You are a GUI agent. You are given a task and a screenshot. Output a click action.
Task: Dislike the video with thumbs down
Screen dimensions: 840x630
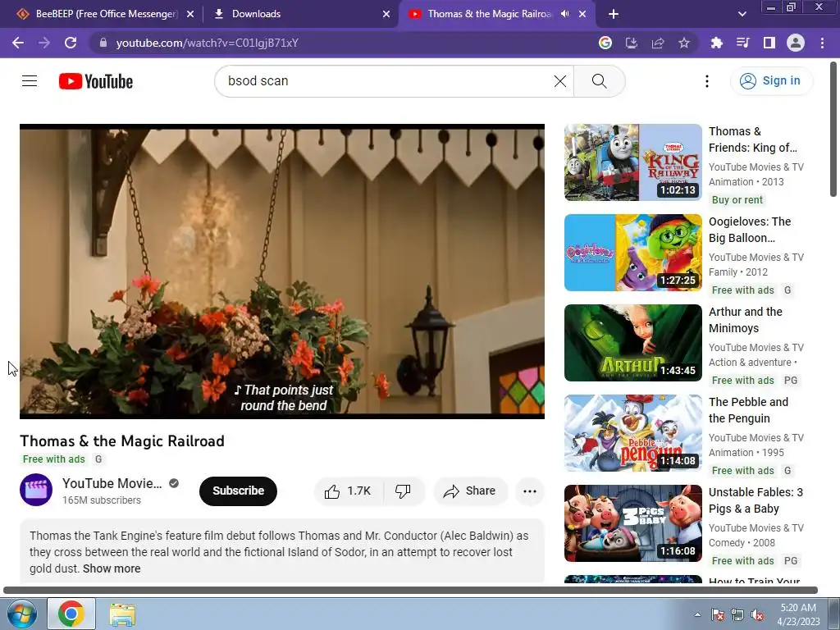403,491
